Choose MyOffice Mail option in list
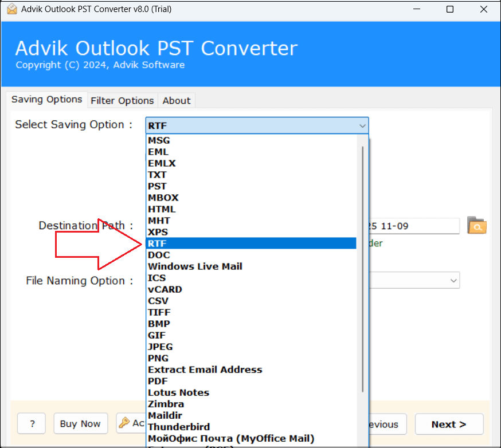 (251, 439)
